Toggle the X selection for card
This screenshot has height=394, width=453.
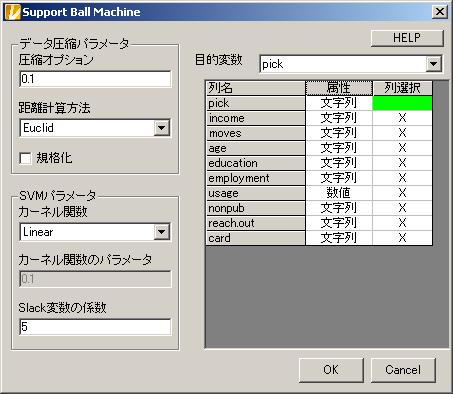pos(402,238)
